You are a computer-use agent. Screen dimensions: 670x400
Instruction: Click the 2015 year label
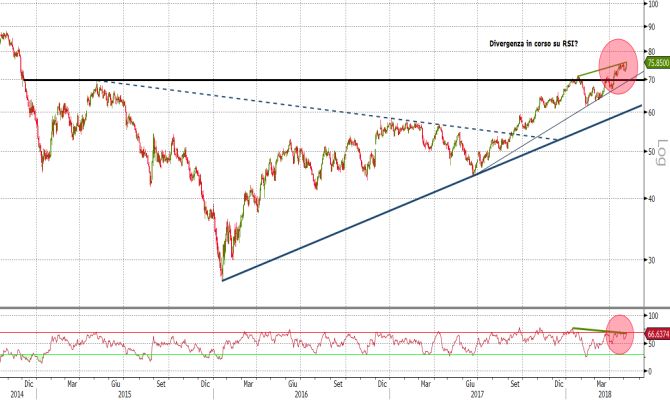point(124,394)
